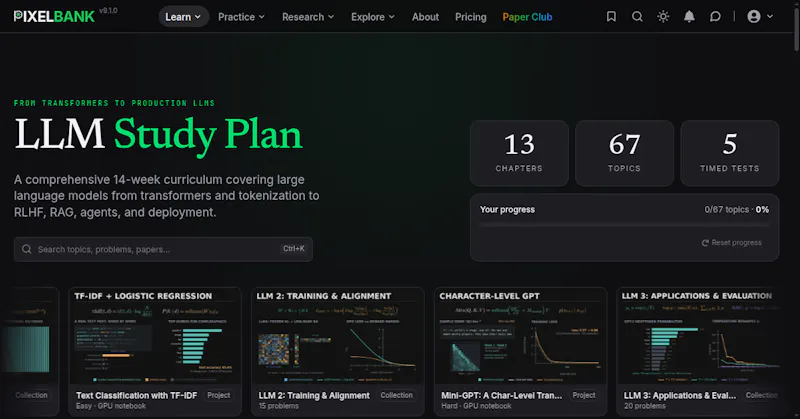Image resolution: width=800 pixels, height=419 pixels.
Task: Click Reset progress
Action: coord(731,242)
